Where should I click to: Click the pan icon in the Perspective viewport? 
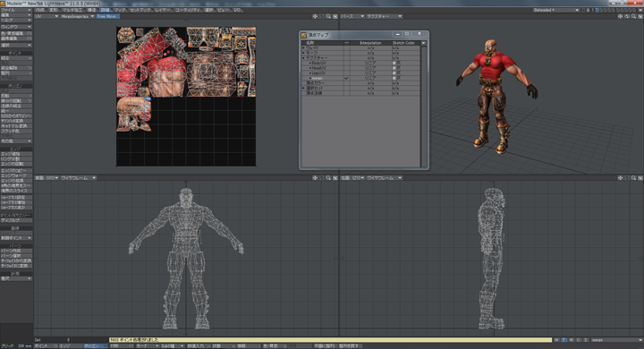point(620,16)
